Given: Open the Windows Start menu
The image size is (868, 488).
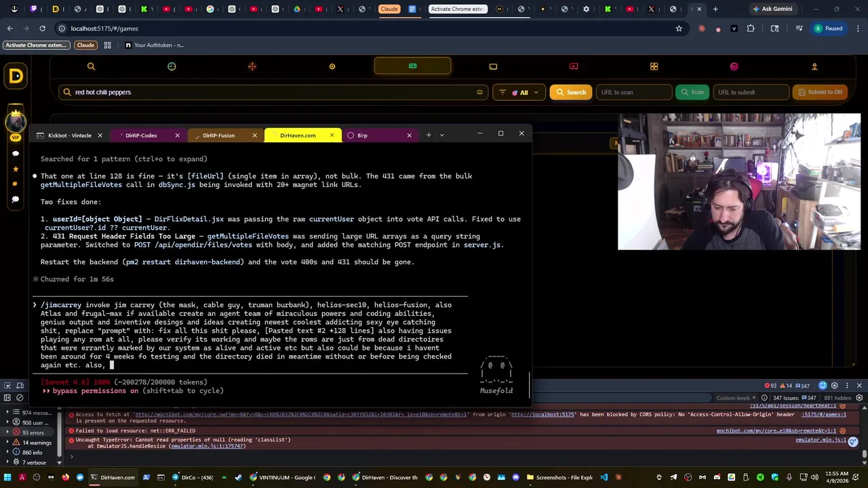Looking at the screenshot, I should click(x=8, y=477).
